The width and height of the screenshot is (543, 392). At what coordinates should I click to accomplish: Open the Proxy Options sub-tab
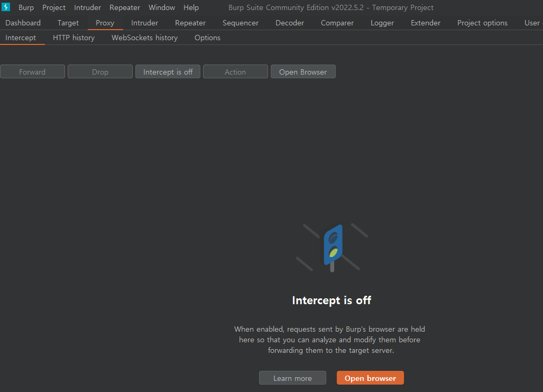point(207,38)
